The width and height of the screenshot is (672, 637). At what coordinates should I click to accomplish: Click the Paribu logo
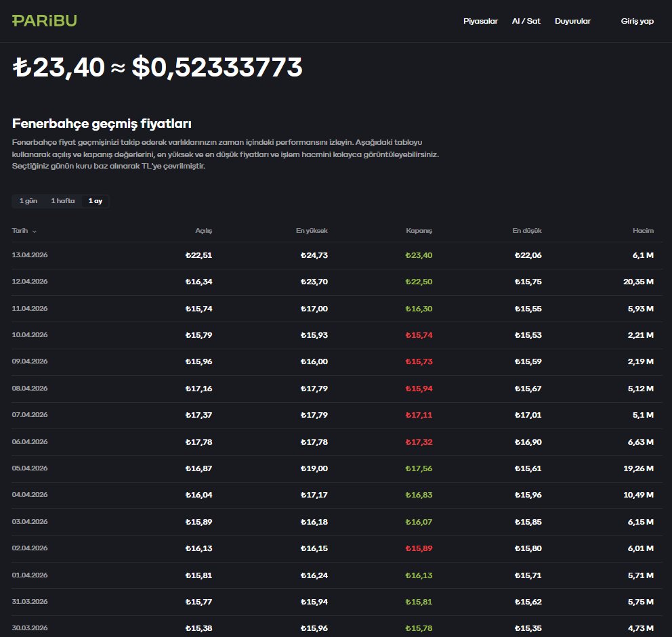pyautogui.click(x=45, y=20)
